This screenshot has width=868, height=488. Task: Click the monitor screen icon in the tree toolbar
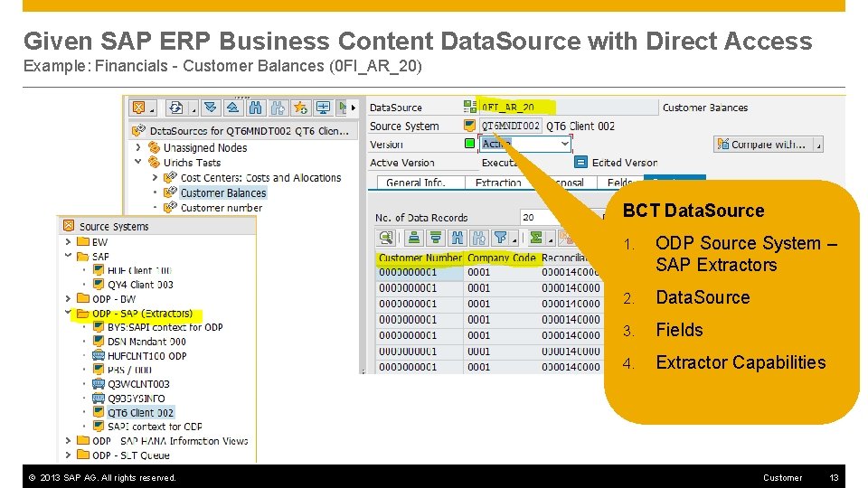(x=324, y=108)
